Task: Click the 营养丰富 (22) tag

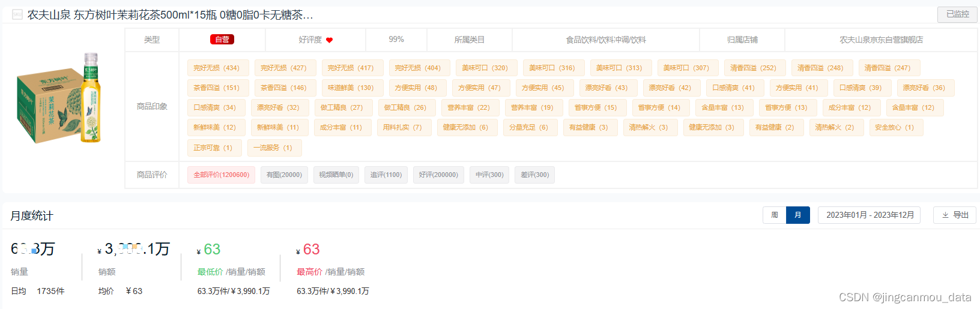Action: point(470,107)
